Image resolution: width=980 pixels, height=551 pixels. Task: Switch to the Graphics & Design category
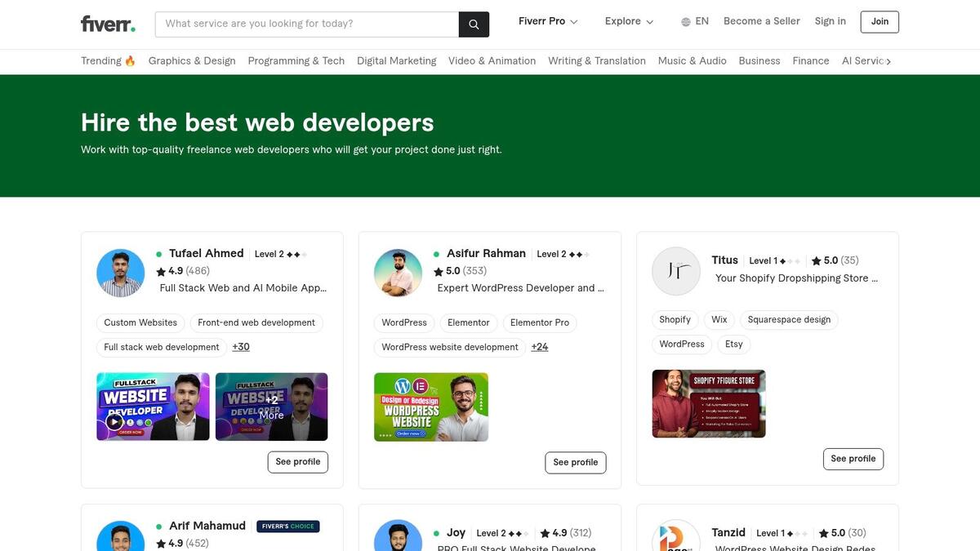pos(191,60)
